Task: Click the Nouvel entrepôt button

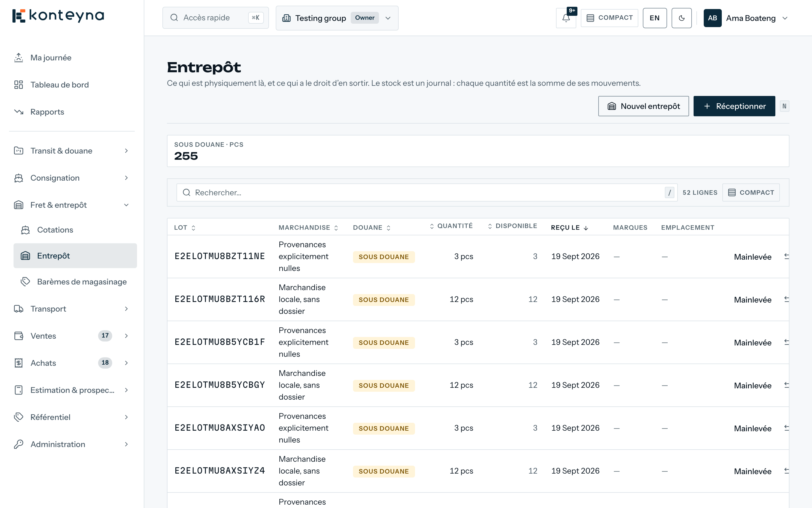Action: point(644,106)
